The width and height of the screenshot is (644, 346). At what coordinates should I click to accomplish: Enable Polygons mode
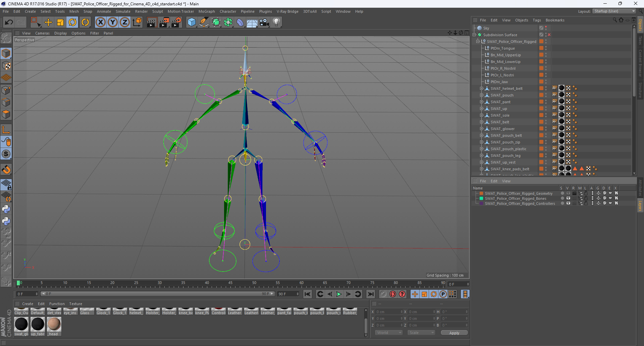[x=6, y=114]
